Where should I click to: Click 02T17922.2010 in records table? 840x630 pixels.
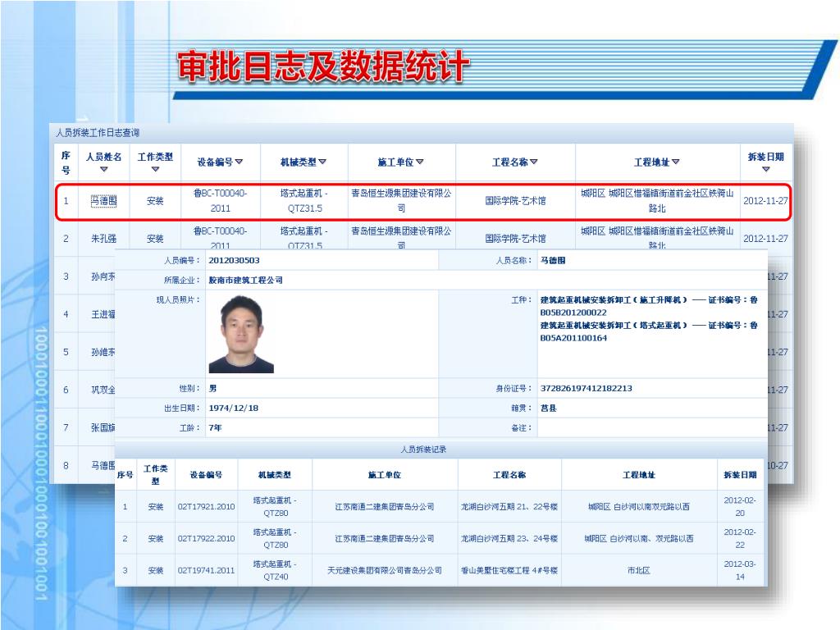click(206, 538)
